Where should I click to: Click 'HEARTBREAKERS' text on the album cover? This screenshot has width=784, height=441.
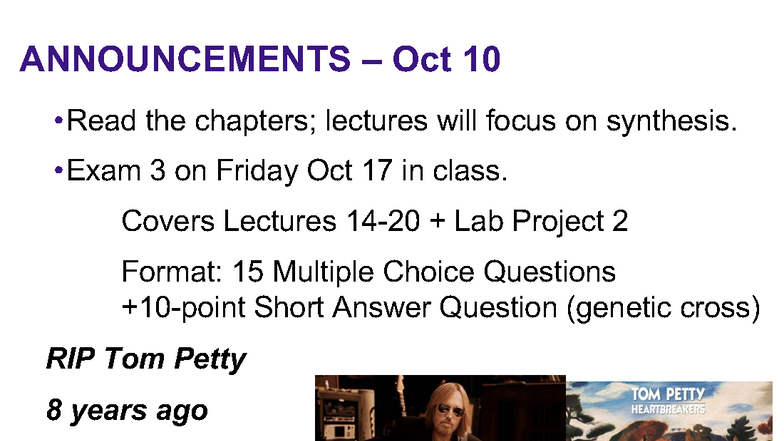670,407
